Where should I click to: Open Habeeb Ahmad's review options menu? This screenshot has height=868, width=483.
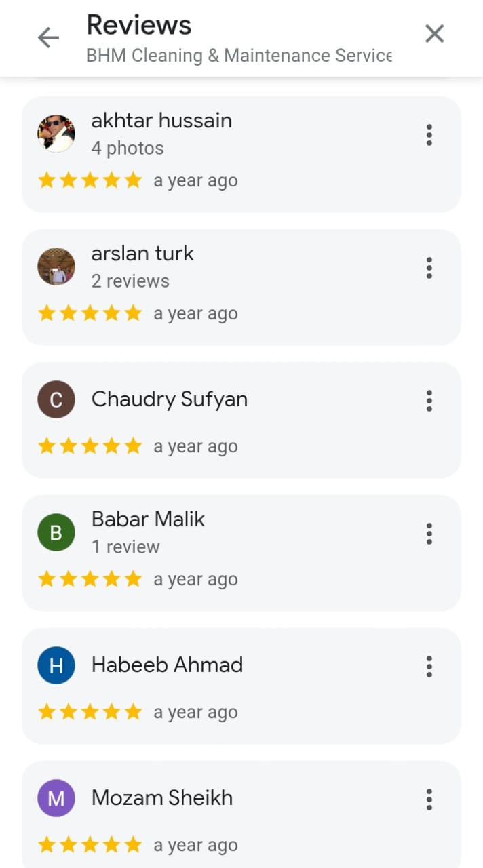click(429, 667)
